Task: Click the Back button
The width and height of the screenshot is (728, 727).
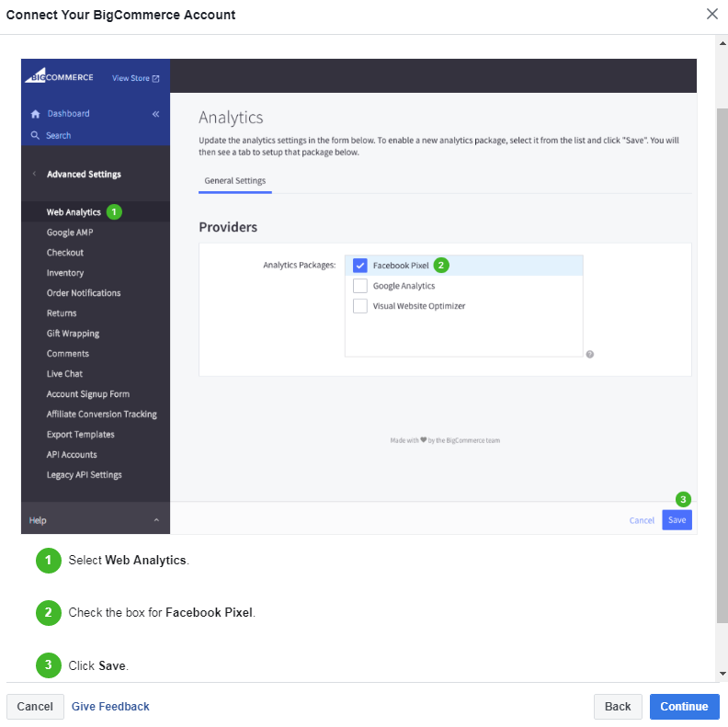Action: pyautogui.click(x=618, y=706)
